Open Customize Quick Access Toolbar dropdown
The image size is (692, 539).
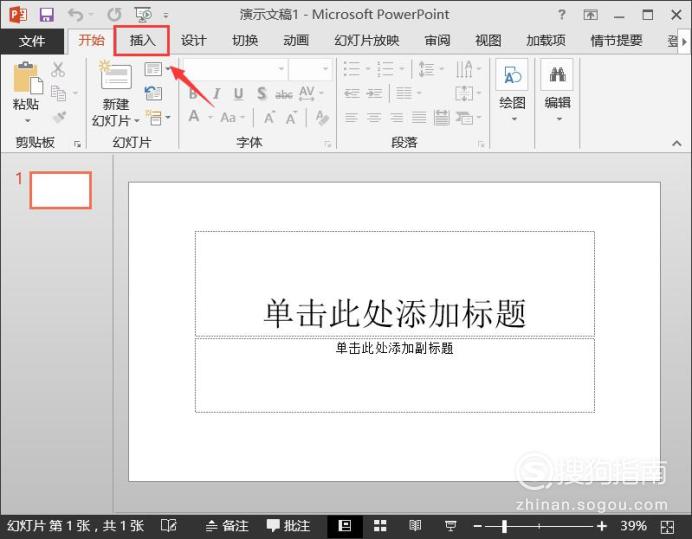[x=165, y=15]
